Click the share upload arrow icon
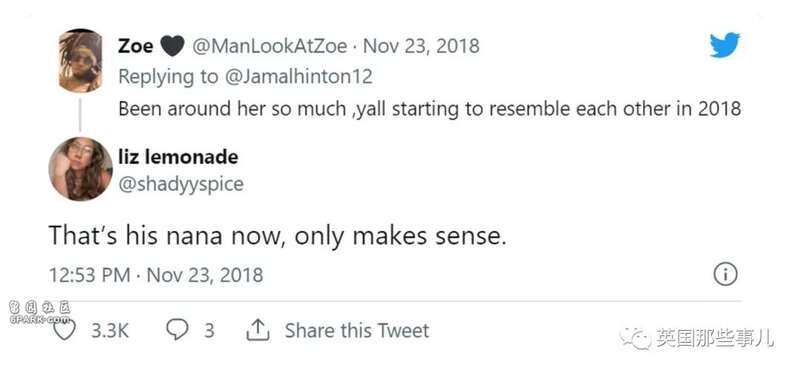Viewport: 800px width, 373px height. [x=258, y=330]
